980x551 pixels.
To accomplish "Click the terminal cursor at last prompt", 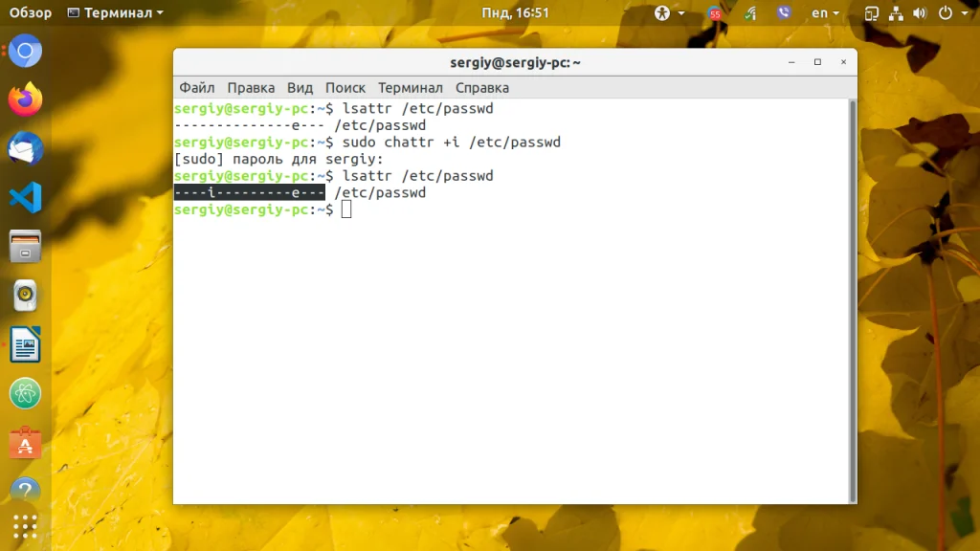I will tap(346, 209).
